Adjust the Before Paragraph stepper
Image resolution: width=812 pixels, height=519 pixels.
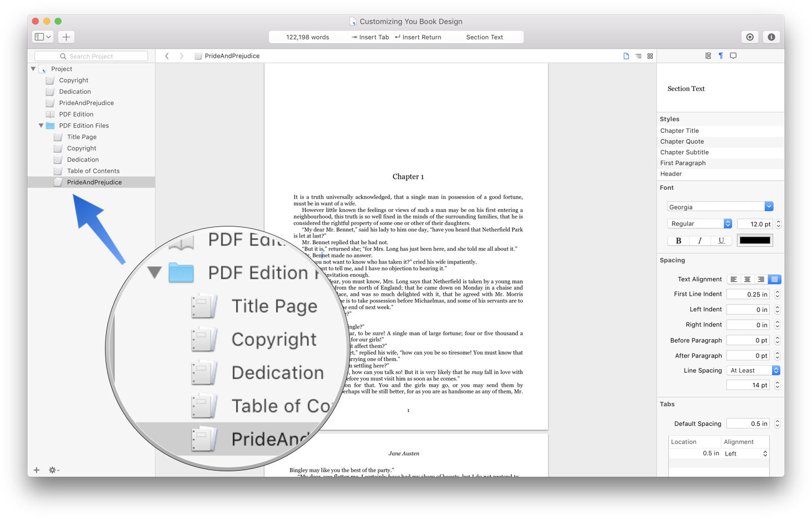(x=777, y=340)
